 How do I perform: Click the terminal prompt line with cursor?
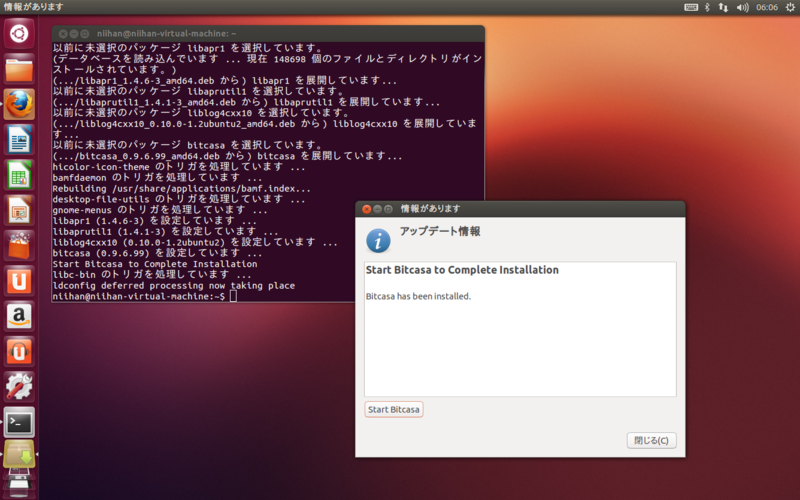coord(144,296)
